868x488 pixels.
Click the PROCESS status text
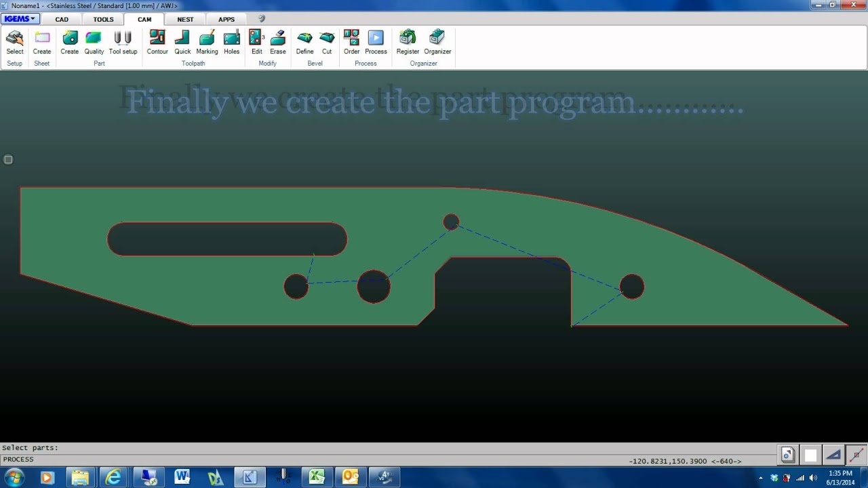[x=18, y=460]
